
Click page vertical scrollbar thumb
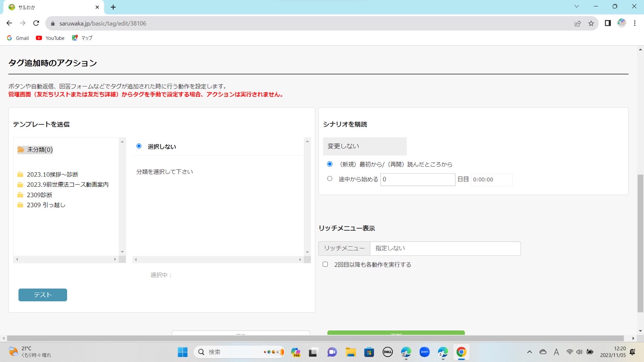click(x=640, y=243)
